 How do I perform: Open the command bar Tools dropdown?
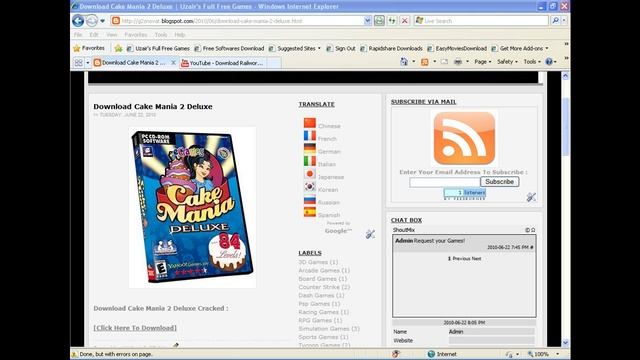[x=532, y=62]
